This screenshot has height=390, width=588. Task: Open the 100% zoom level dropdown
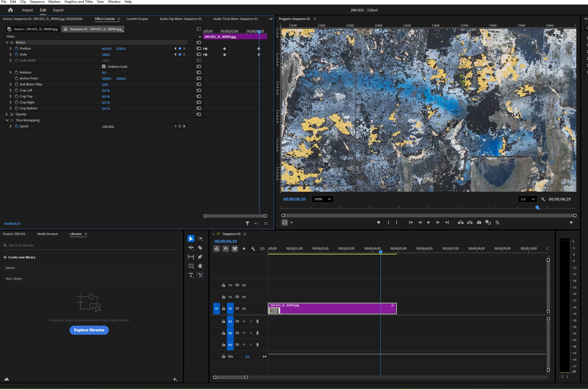pyautogui.click(x=322, y=199)
